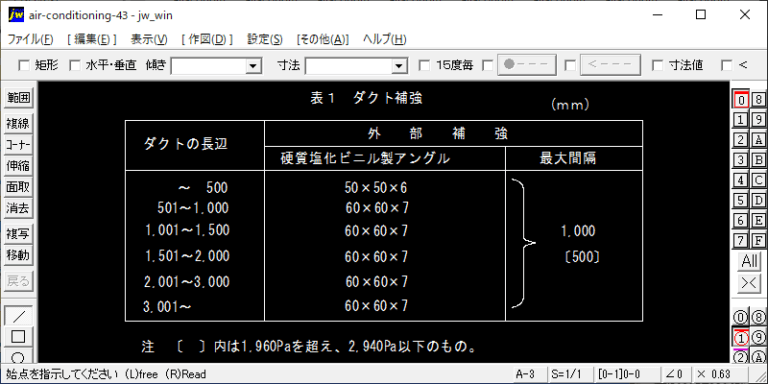Click the 複写 button
Image resolution: width=768 pixels, height=384 pixels.
[18, 234]
